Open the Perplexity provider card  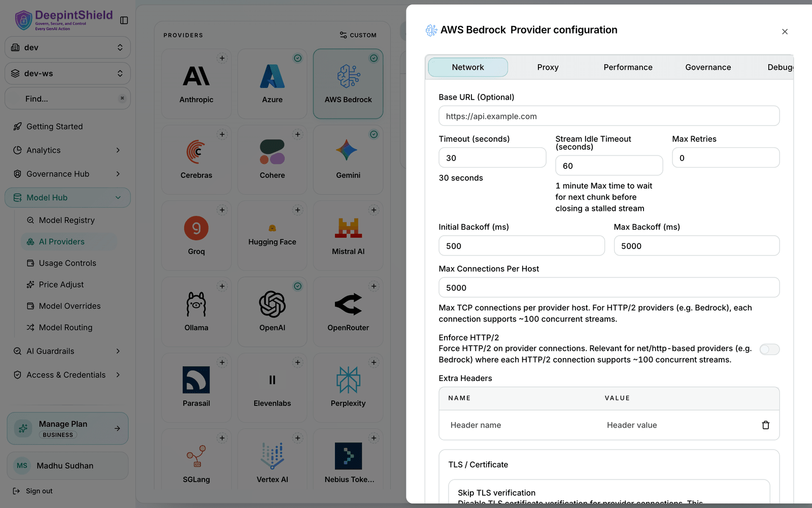click(348, 388)
